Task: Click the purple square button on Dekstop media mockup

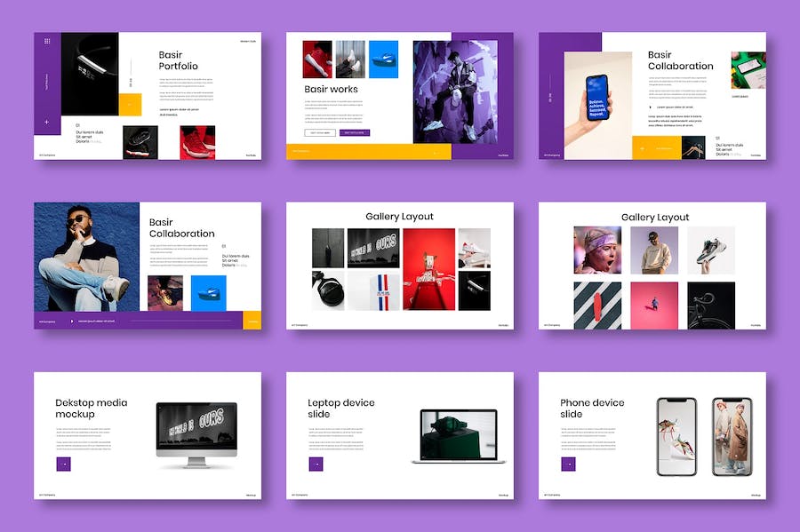Action: point(63,464)
